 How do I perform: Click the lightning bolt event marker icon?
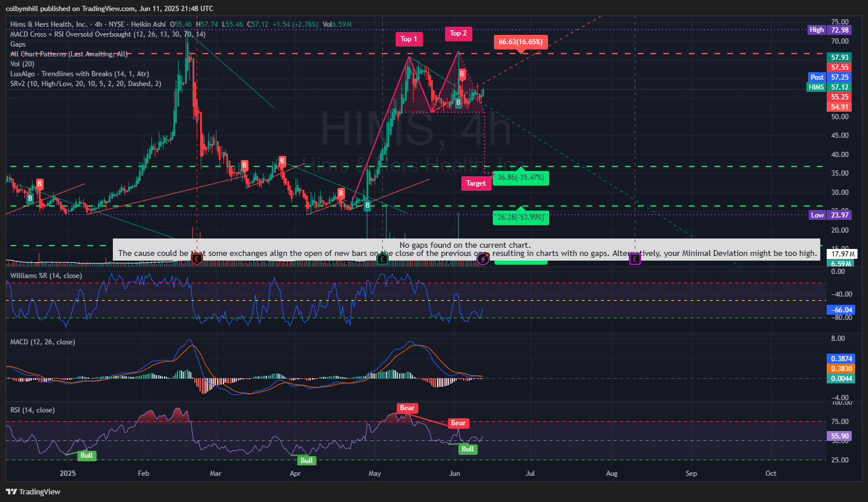click(x=483, y=259)
